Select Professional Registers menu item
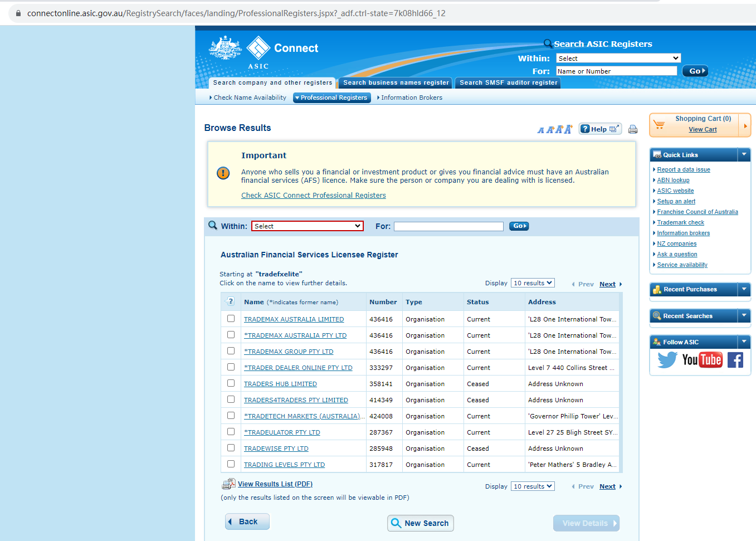The width and height of the screenshot is (756, 541). click(332, 98)
